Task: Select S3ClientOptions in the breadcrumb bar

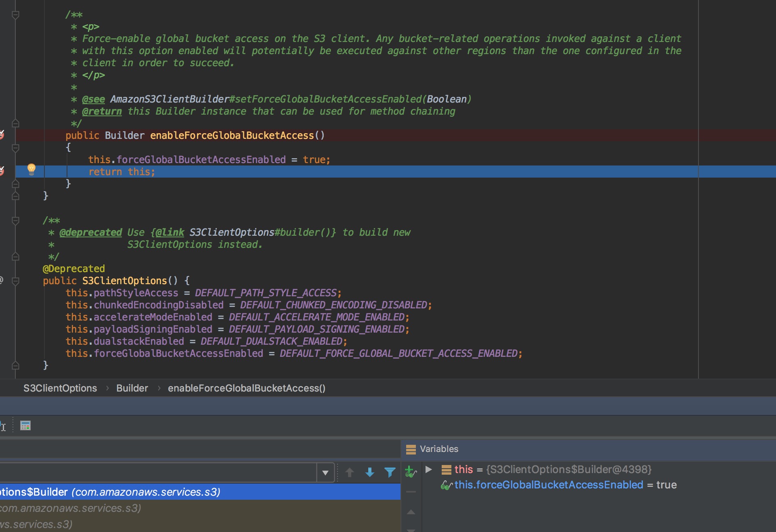Action: pos(60,388)
